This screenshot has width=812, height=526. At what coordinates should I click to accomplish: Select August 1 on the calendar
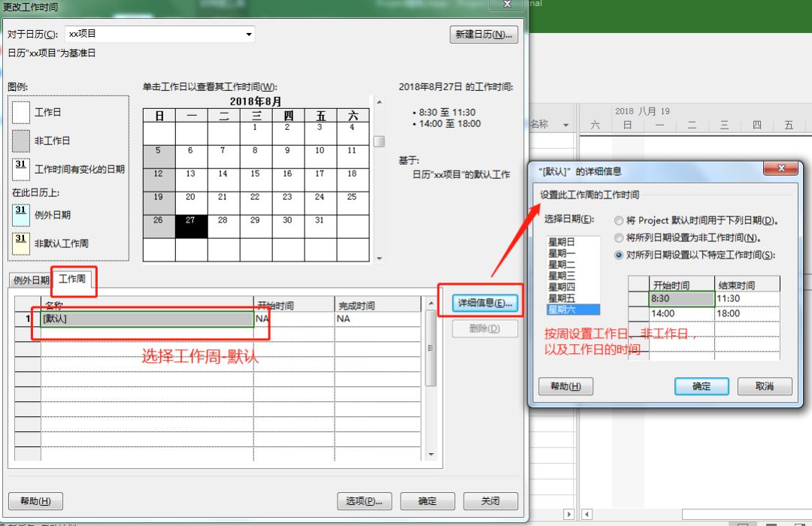pyautogui.click(x=256, y=133)
